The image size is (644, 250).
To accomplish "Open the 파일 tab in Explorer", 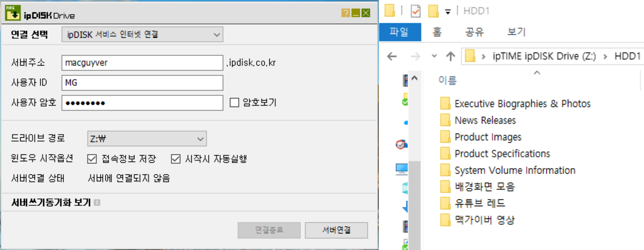I will (x=400, y=32).
